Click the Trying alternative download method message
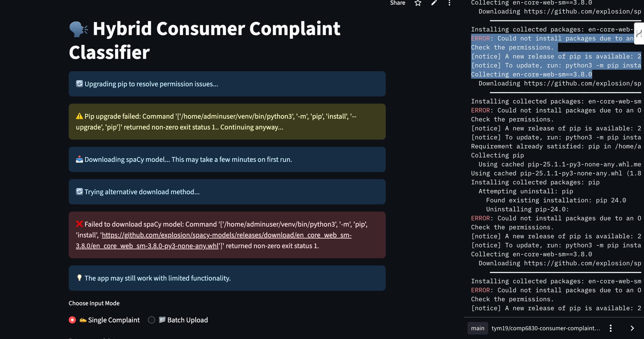This screenshot has width=644, height=339. click(x=142, y=192)
